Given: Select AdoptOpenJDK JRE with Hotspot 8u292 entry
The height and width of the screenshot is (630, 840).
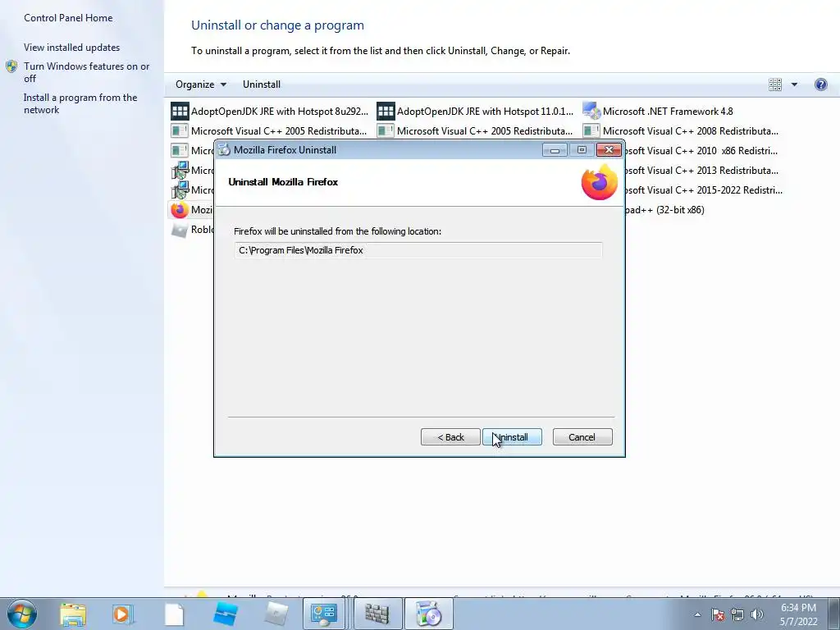Looking at the screenshot, I should [x=270, y=112].
